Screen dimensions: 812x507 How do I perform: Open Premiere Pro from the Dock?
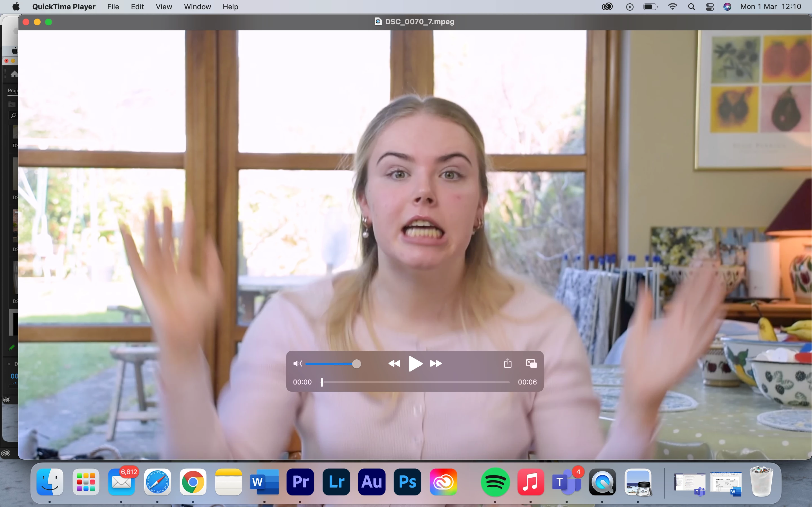click(300, 482)
